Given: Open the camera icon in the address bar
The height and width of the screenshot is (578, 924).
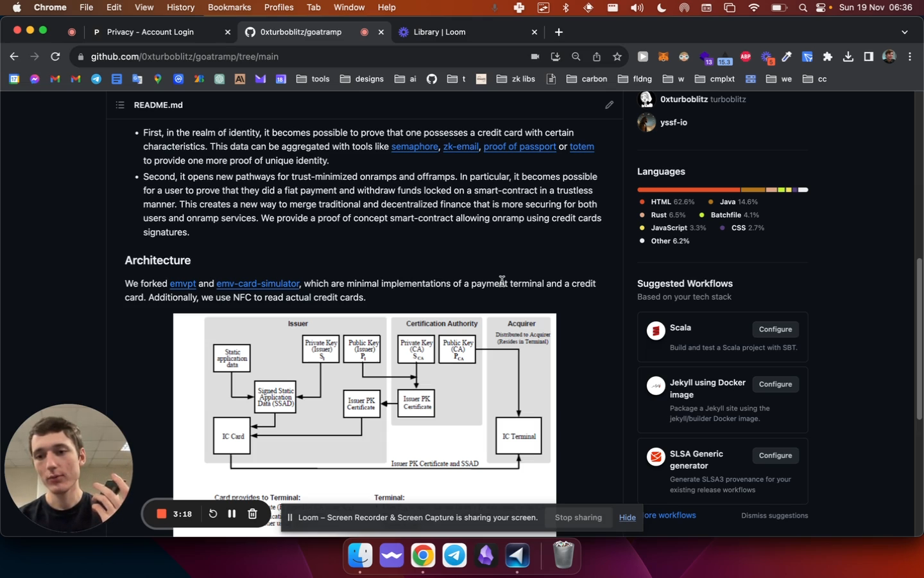Looking at the screenshot, I should [x=535, y=57].
